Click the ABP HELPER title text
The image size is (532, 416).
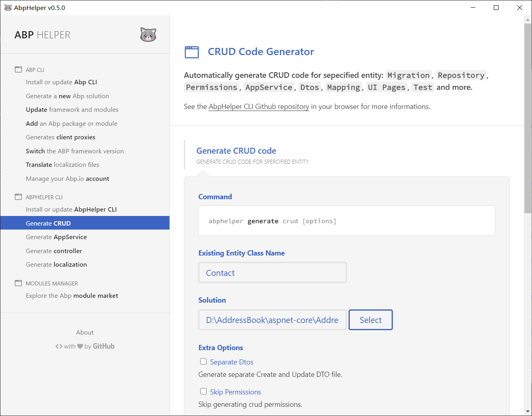(42, 35)
